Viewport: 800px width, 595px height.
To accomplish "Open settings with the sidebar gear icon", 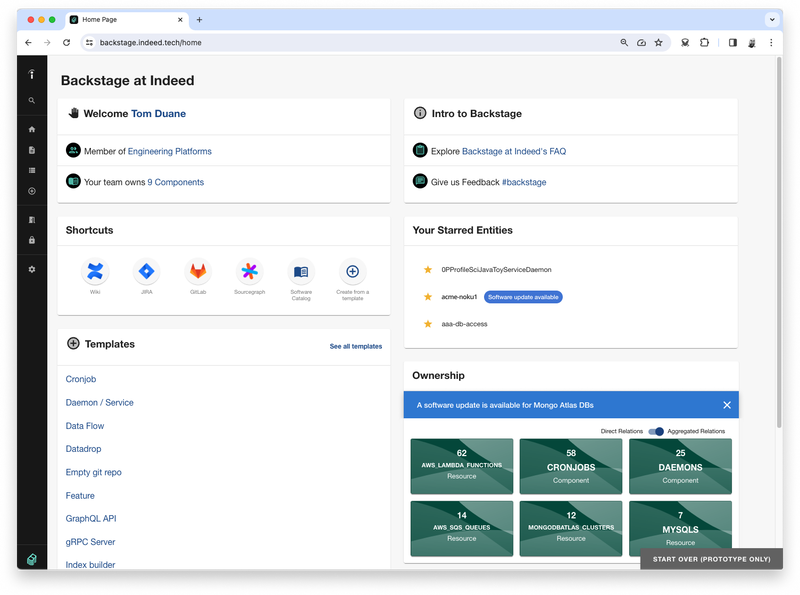I will pyautogui.click(x=32, y=269).
